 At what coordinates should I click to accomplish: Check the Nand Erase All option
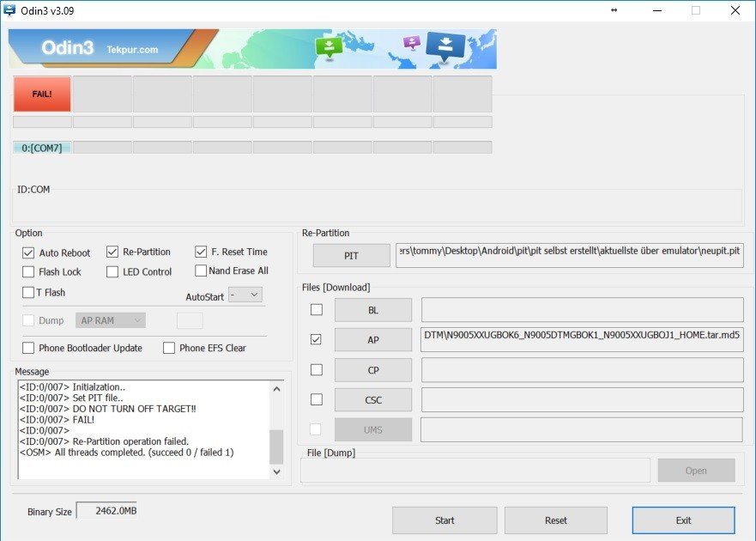tap(201, 270)
